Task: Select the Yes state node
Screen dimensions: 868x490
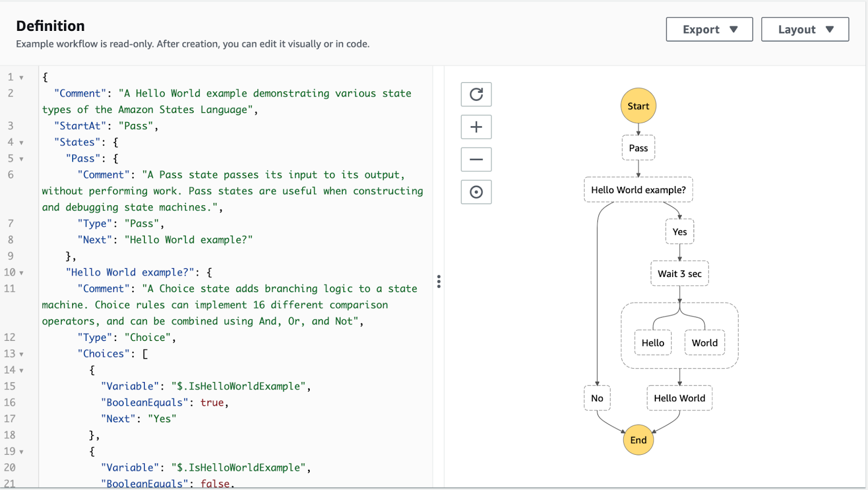Action: pos(679,232)
